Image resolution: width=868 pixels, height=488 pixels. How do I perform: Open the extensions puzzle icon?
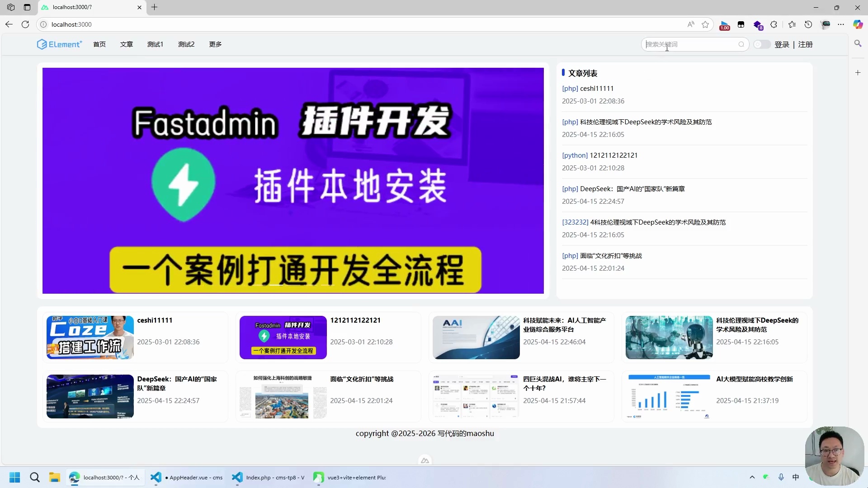point(774,24)
